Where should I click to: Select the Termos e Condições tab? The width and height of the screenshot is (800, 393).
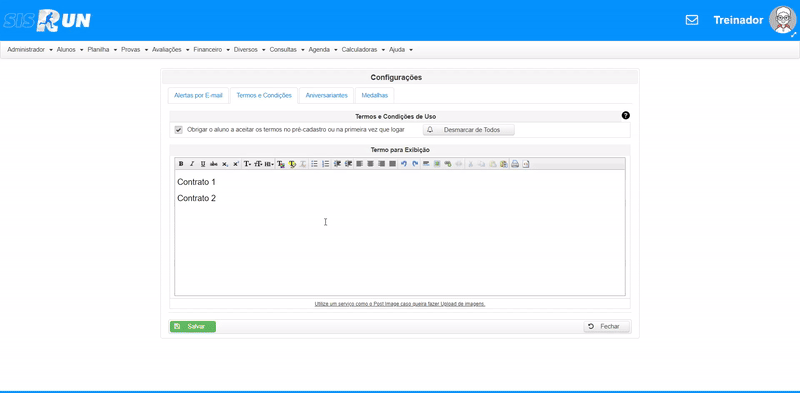coord(264,95)
